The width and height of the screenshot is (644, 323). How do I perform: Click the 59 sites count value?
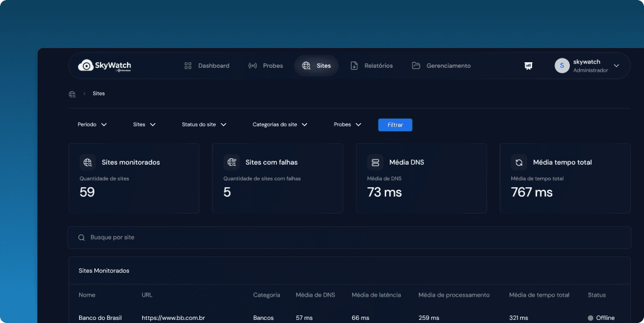coord(87,192)
